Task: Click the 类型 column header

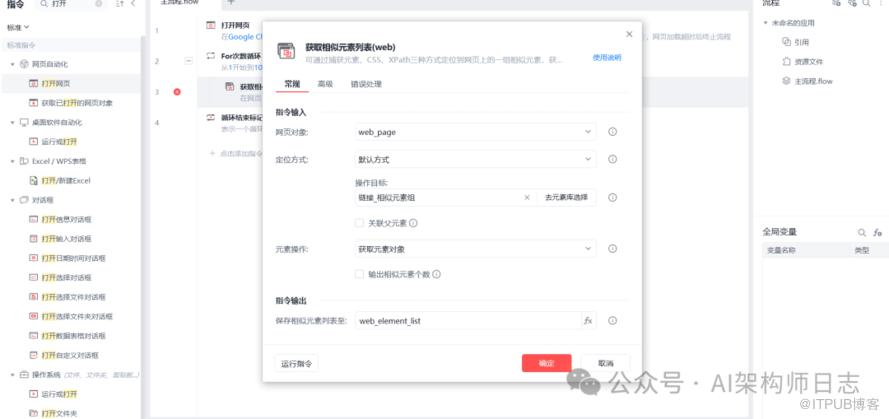Action: tap(861, 250)
